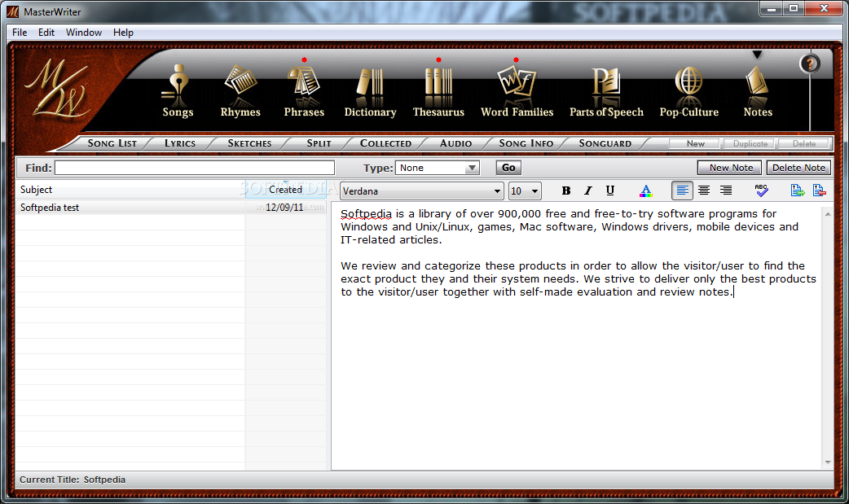The height and width of the screenshot is (504, 849).
Task: Run the ABC spell check
Action: [x=761, y=191]
